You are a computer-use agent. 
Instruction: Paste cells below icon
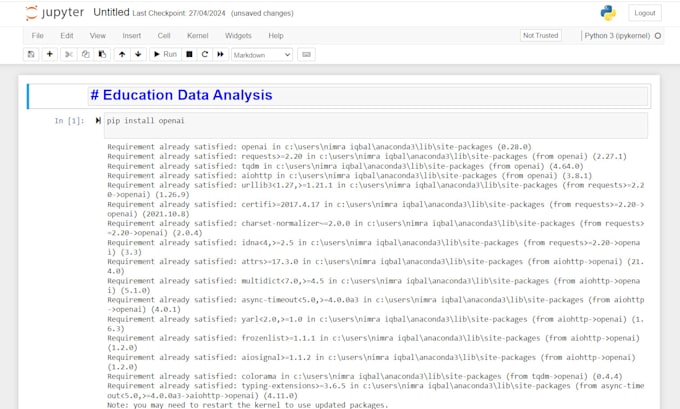pos(102,54)
